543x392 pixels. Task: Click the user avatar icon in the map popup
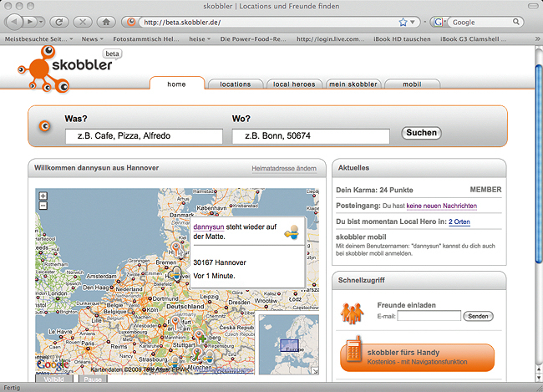tap(292, 232)
